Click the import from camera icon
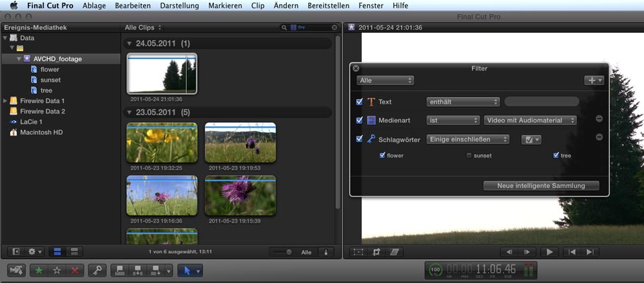Image resolution: width=644 pixels, height=283 pixels. [17, 270]
